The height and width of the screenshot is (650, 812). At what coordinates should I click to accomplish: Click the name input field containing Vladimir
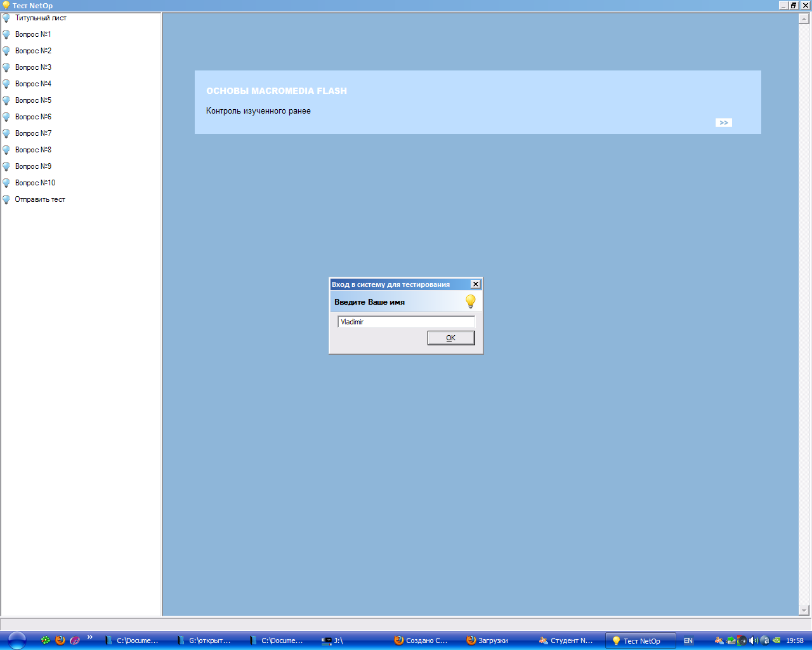click(x=406, y=322)
